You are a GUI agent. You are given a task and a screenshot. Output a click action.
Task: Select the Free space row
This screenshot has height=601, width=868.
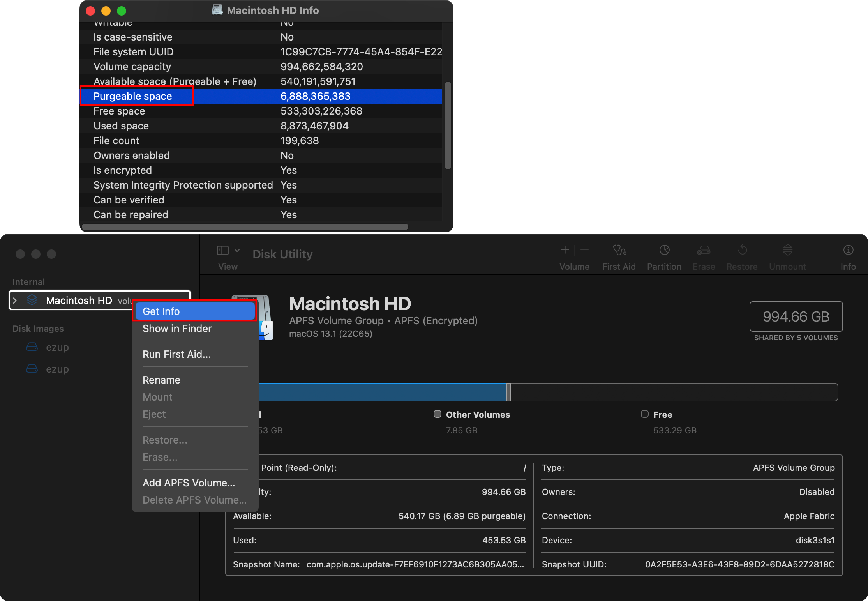tap(261, 111)
